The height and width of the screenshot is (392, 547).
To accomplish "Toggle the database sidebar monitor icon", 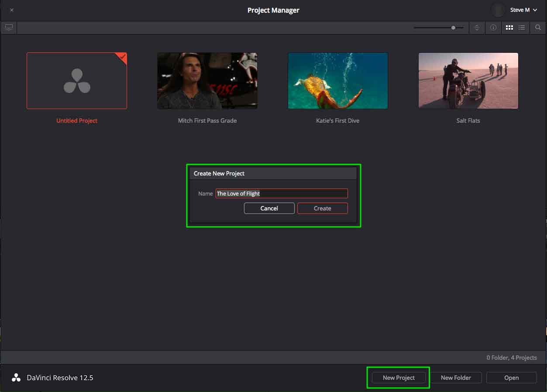I will pos(9,28).
